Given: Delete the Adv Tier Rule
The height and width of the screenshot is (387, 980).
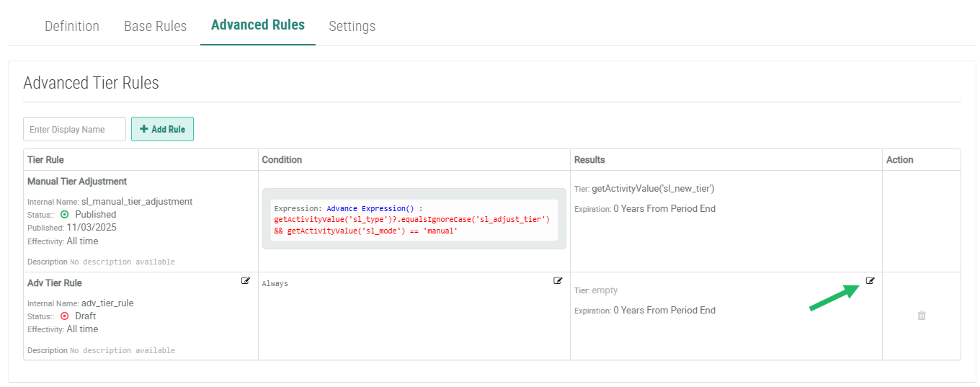Looking at the screenshot, I should (921, 316).
